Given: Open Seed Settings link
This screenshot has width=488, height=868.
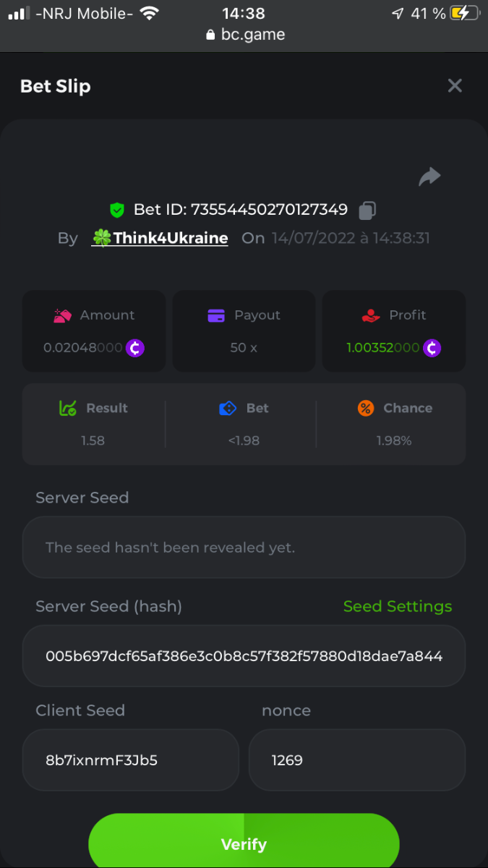Looking at the screenshot, I should pyautogui.click(x=397, y=606).
